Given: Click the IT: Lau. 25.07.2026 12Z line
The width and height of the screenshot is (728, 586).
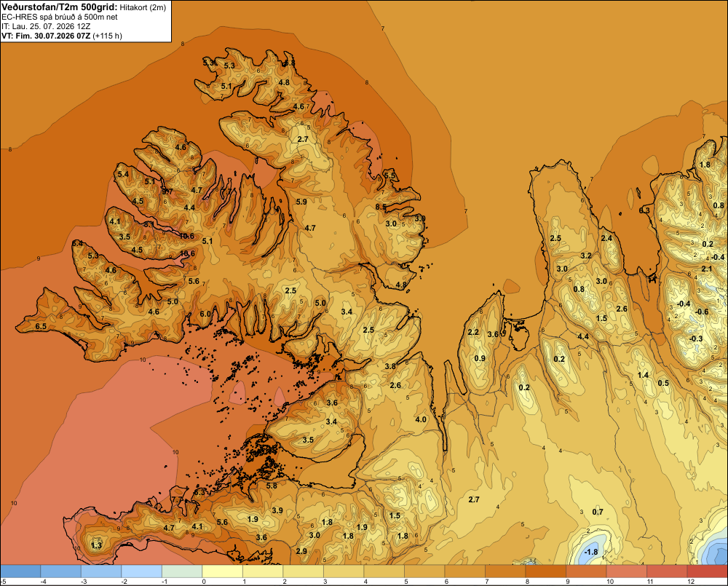Looking at the screenshot, I should tap(46, 26).
